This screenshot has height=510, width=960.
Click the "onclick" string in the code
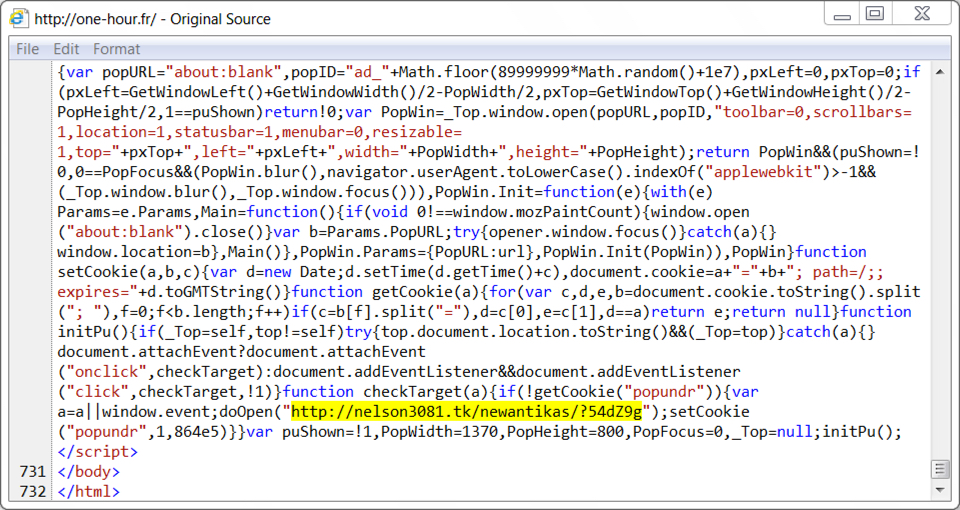click(x=108, y=371)
